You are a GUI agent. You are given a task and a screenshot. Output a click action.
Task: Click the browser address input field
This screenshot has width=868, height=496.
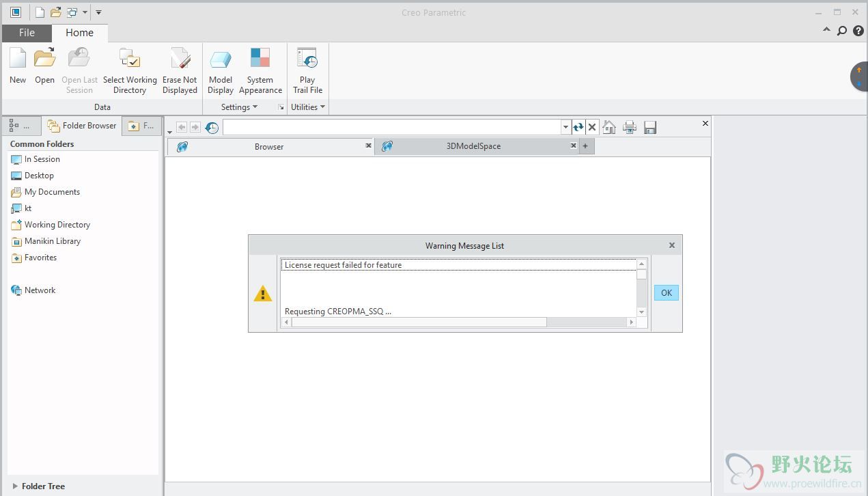tap(392, 127)
